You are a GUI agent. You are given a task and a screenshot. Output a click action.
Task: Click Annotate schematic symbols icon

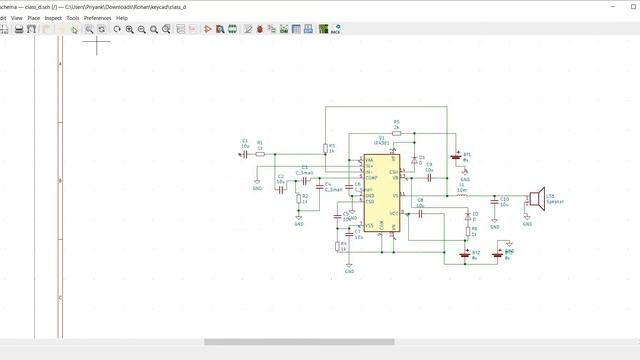click(x=248, y=29)
